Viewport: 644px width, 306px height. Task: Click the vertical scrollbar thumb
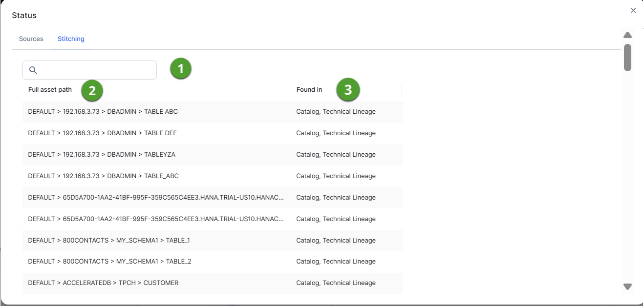pos(628,57)
